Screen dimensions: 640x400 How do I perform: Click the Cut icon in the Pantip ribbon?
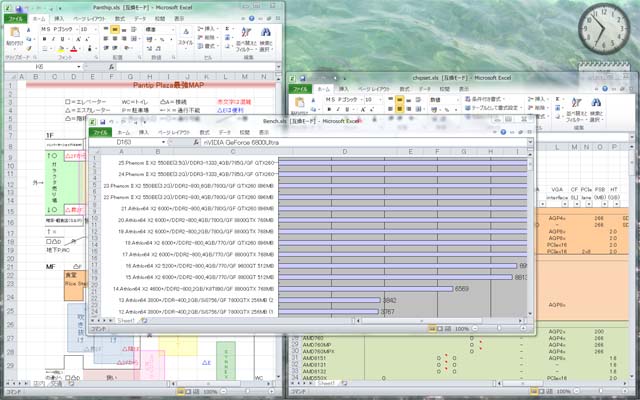click(x=29, y=30)
